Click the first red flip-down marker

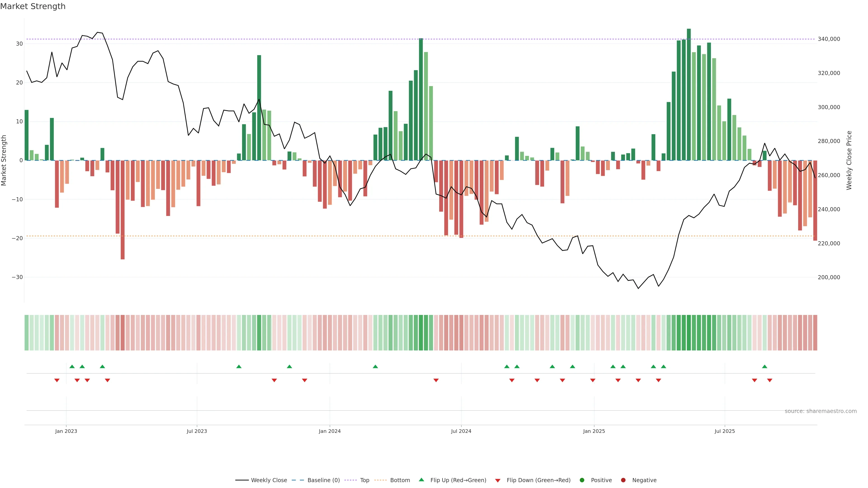(57, 380)
